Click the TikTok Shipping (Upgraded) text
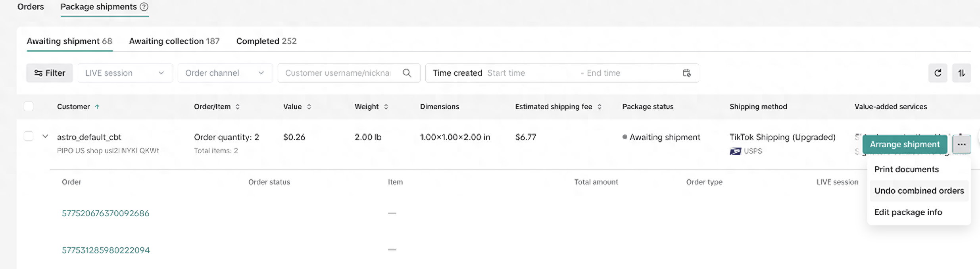The image size is (980, 269). [782, 137]
